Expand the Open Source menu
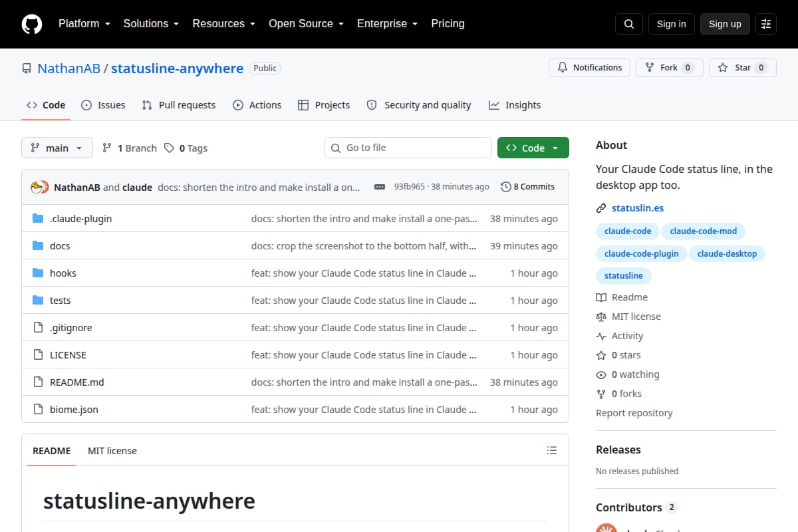Viewport: 798px width, 532px height. coord(306,23)
